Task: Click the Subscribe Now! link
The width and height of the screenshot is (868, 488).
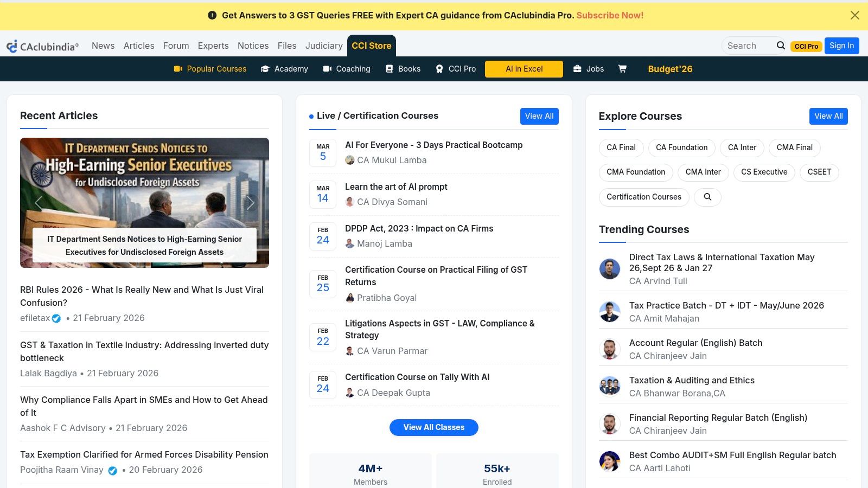Action: (610, 15)
